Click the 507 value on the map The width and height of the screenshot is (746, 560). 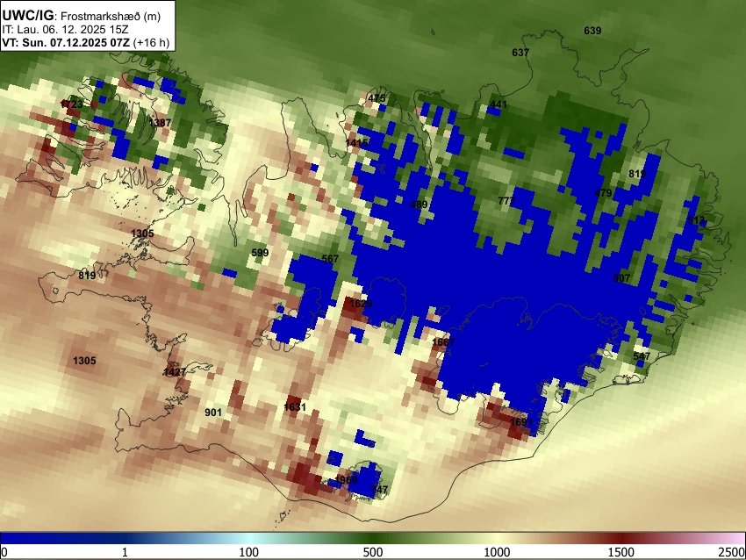[621, 278]
